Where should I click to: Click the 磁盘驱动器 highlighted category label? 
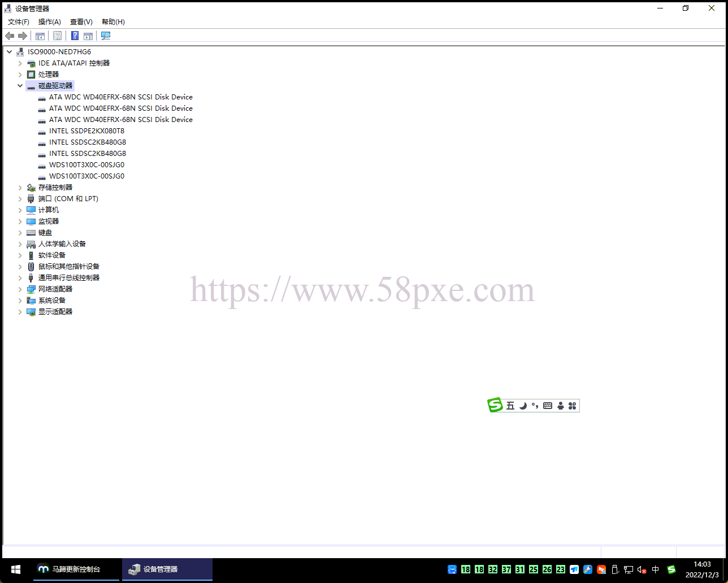point(55,85)
